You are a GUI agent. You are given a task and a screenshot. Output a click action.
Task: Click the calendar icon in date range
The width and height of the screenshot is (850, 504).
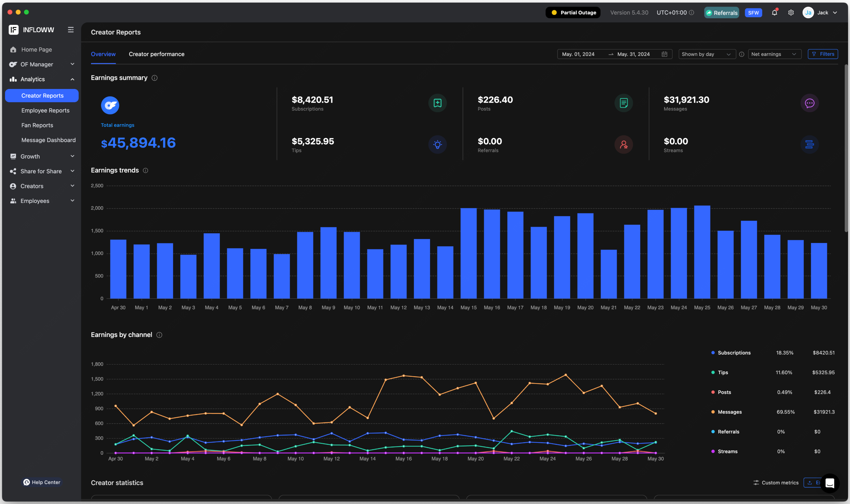point(665,54)
